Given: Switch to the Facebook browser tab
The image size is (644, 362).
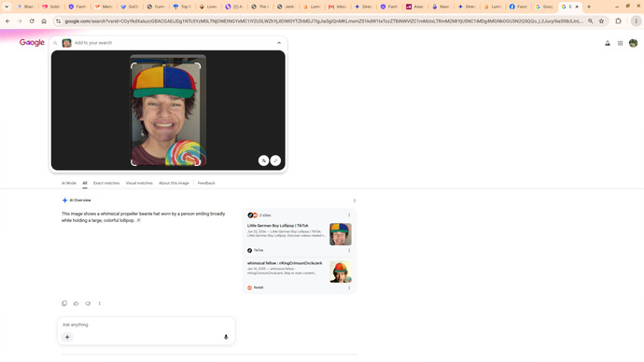Looking at the screenshot, I should coord(518,7).
